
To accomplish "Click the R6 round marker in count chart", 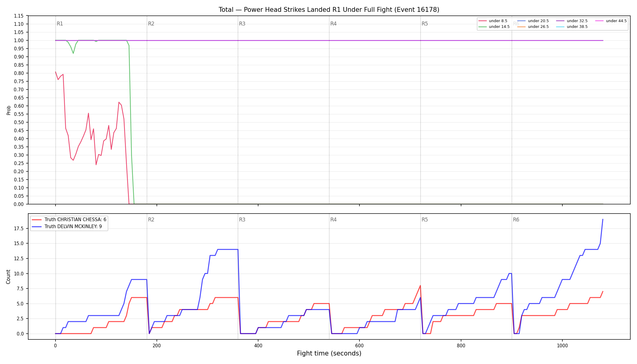I will click(x=516, y=220).
